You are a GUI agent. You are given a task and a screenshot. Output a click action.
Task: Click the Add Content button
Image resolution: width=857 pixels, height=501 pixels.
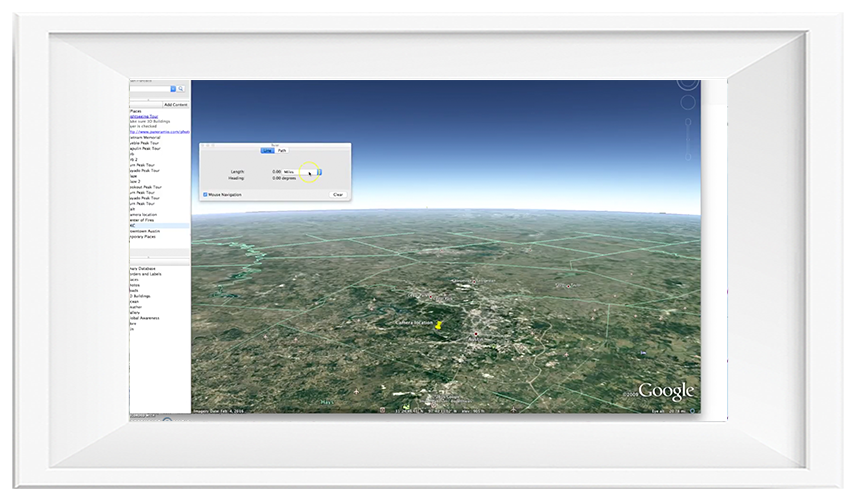pyautogui.click(x=175, y=104)
